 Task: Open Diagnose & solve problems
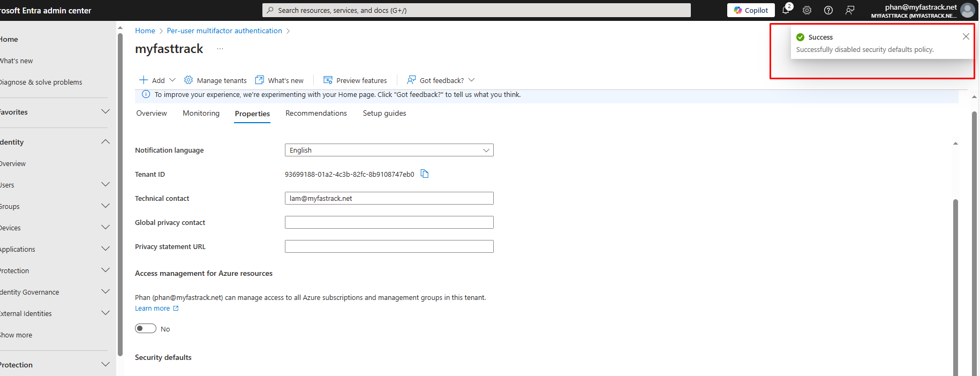pyautogui.click(x=41, y=82)
